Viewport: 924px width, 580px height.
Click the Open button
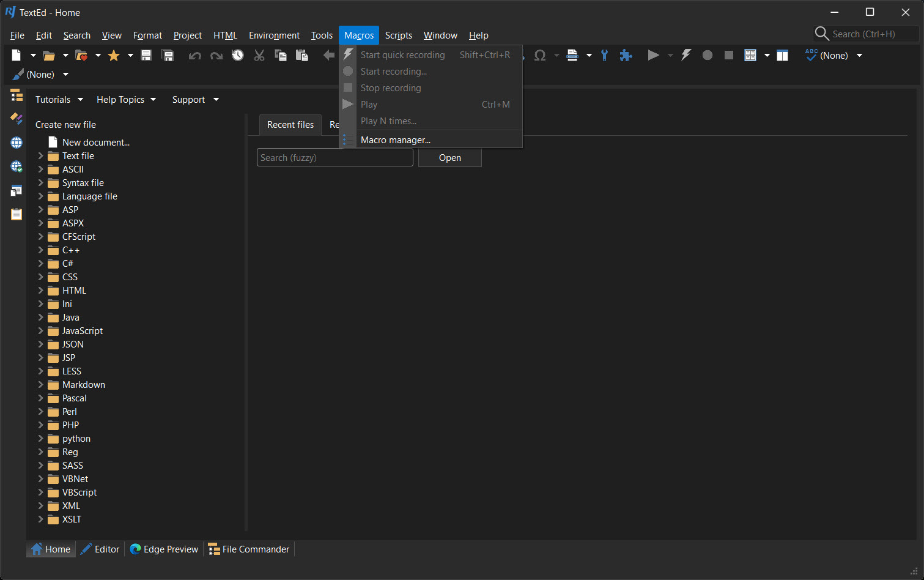(450, 157)
